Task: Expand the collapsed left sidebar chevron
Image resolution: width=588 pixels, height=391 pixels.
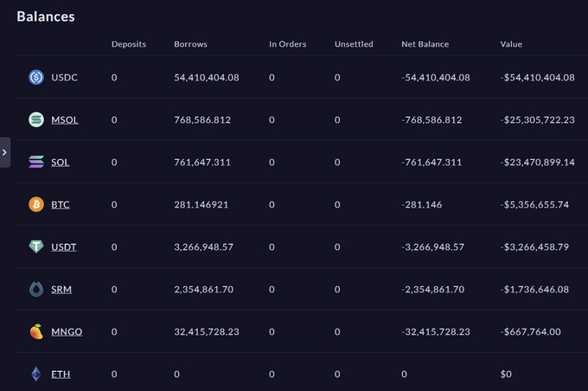Action: click(5, 152)
